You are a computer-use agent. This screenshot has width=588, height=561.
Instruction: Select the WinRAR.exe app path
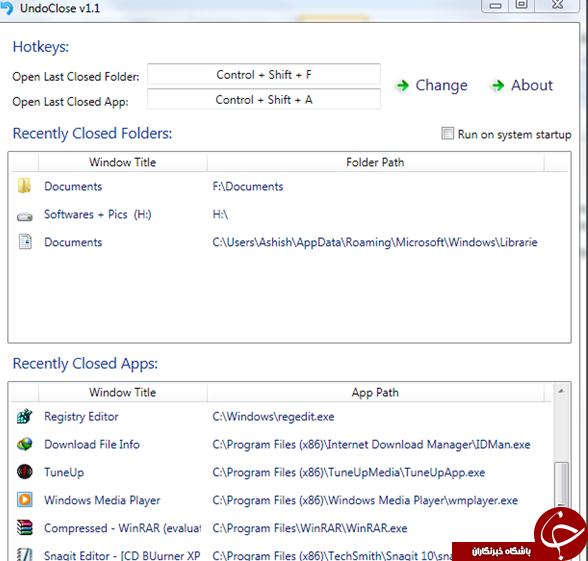[310, 528]
